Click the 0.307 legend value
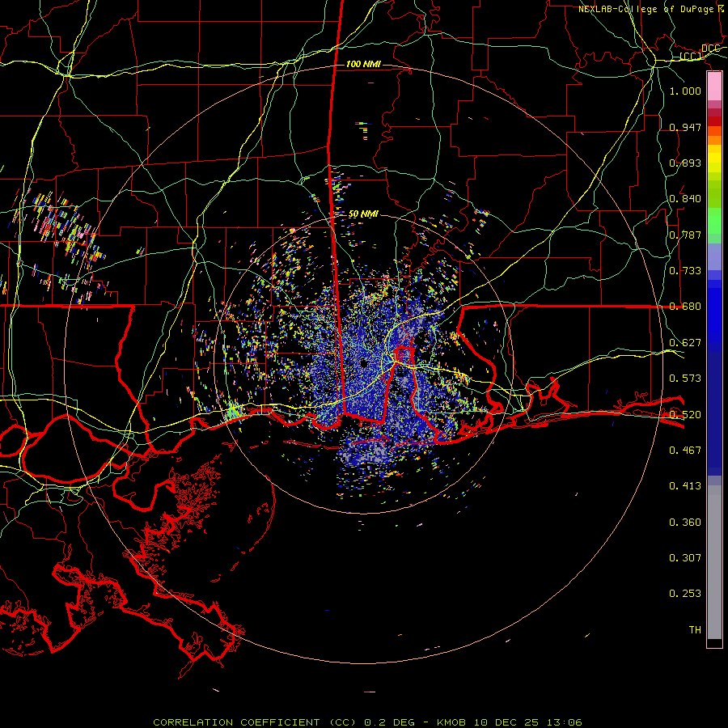The width and height of the screenshot is (728, 728). coord(685,558)
